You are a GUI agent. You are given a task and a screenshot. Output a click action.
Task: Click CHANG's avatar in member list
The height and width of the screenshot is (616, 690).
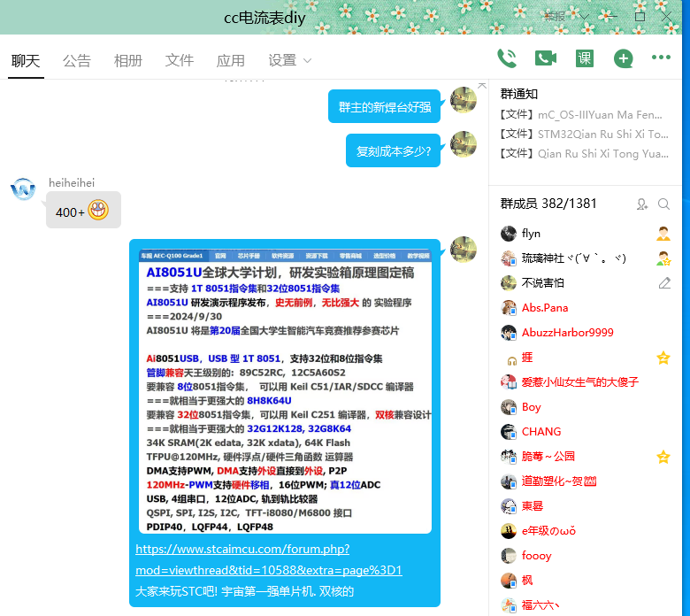[x=509, y=432]
